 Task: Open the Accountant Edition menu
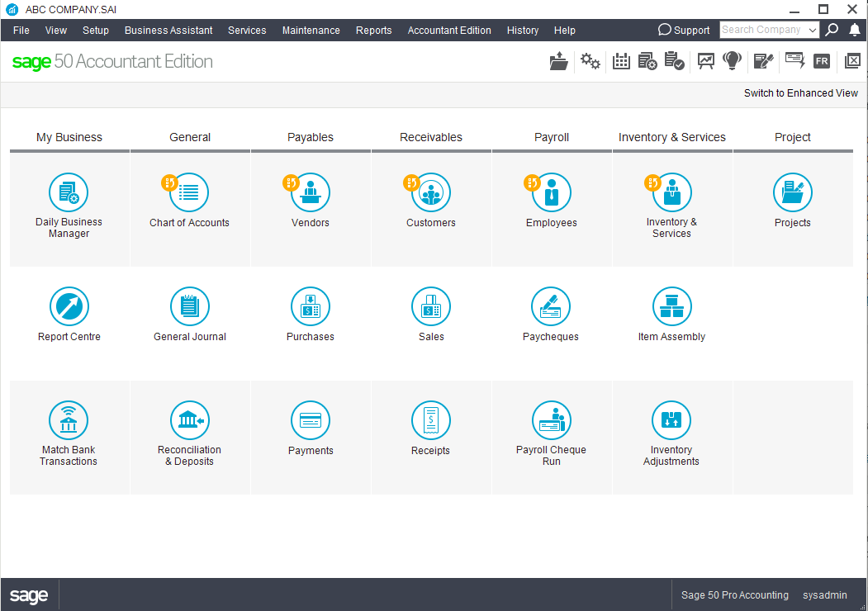(449, 31)
